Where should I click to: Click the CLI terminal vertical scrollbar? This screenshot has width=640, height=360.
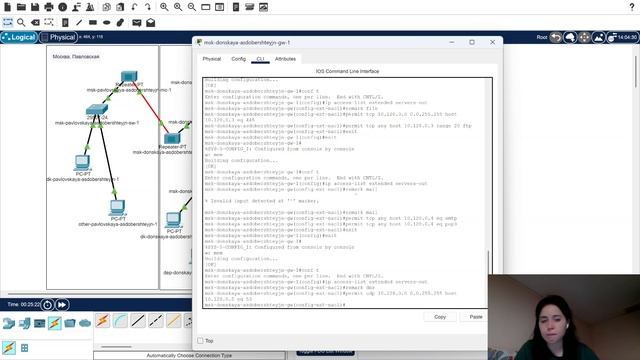489,263
